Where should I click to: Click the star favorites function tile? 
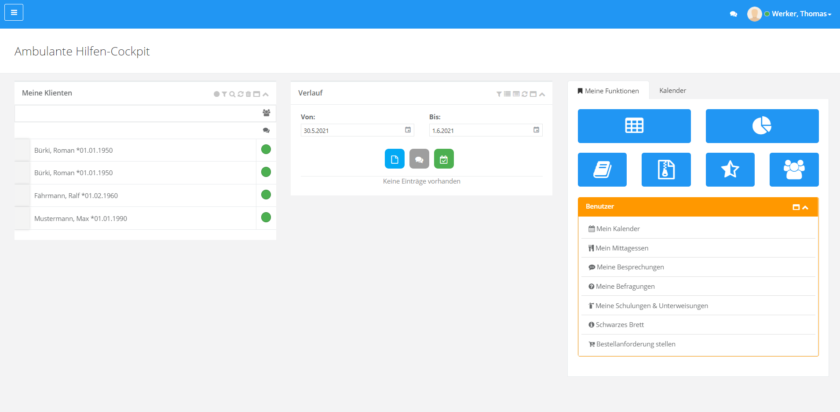click(x=730, y=169)
